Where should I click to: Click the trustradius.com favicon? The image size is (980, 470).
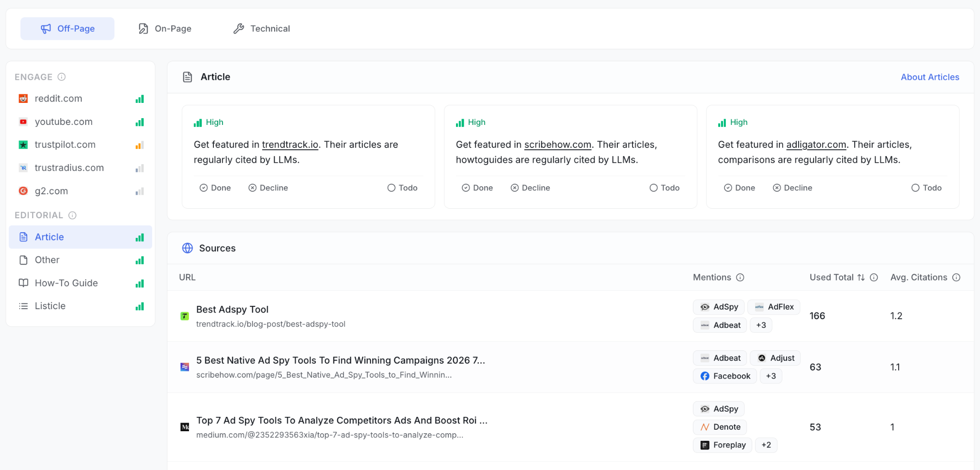pyautogui.click(x=23, y=168)
